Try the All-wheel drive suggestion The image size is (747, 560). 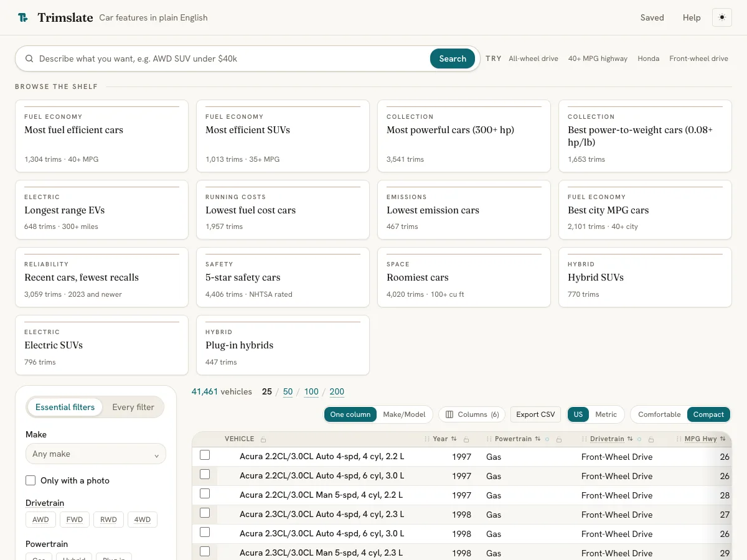pyautogui.click(x=533, y=58)
